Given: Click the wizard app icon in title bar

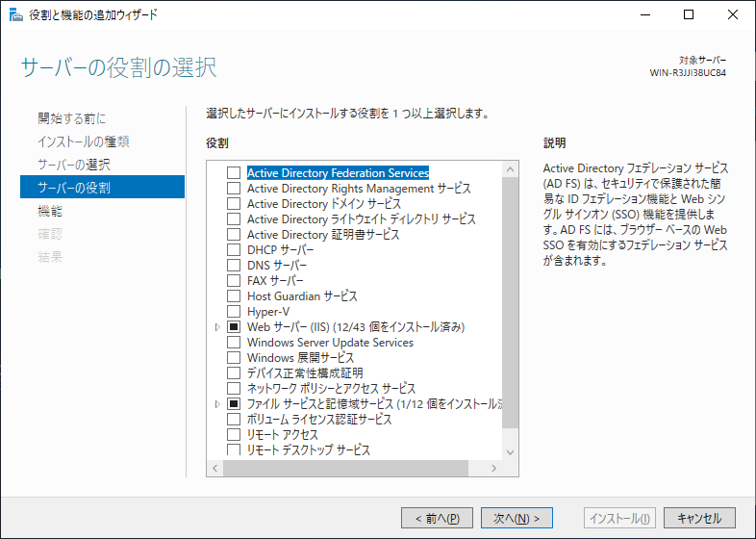Looking at the screenshot, I should (x=16, y=14).
